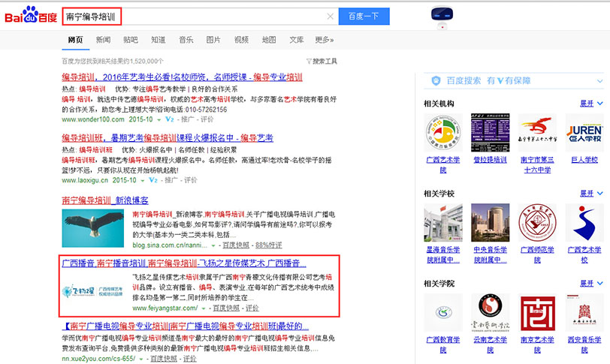Click the 西安音乐学院 logo
This screenshot has width=610, height=364.
click(584, 313)
